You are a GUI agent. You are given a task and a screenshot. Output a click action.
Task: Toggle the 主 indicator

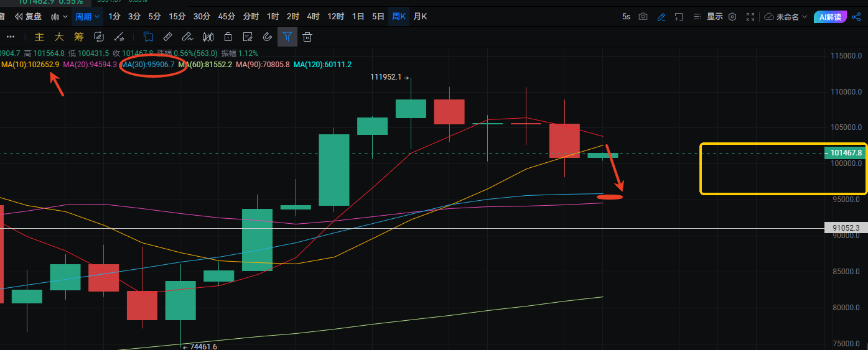(x=39, y=37)
